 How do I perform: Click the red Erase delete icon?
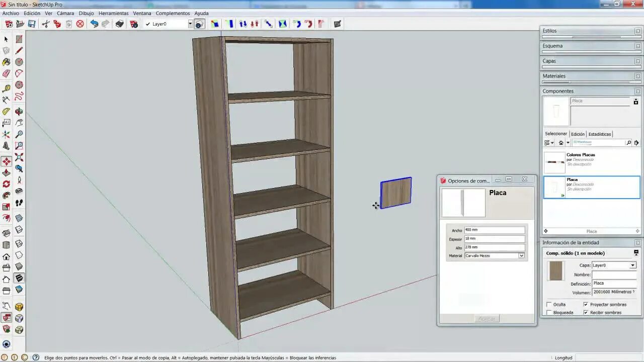pyautogui.click(x=80, y=24)
